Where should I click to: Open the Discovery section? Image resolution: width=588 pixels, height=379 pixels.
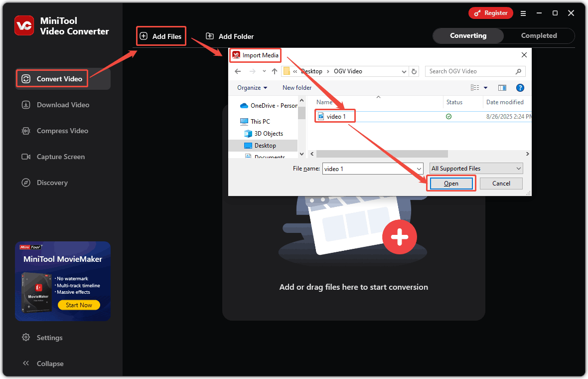pyautogui.click(x=45, y=183)
